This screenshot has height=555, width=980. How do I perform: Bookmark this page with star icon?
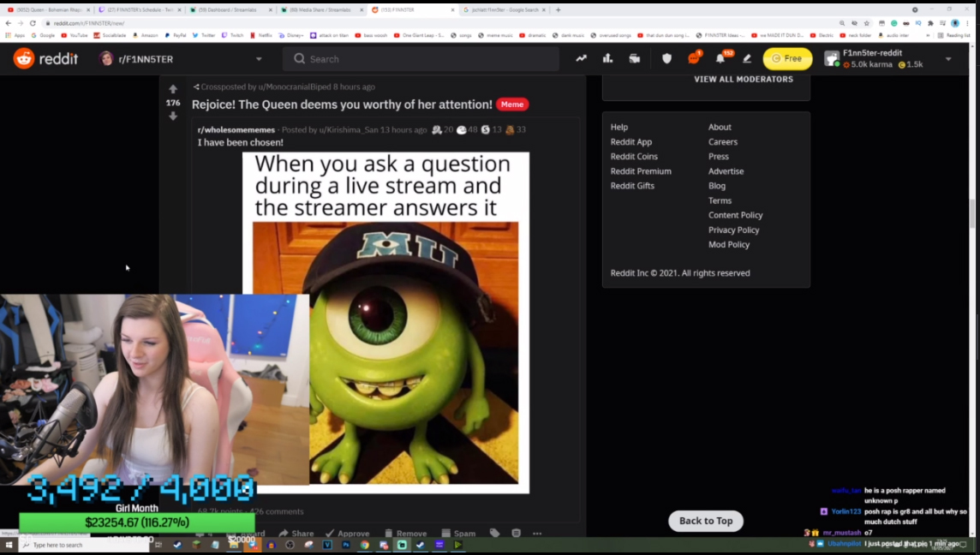click(867, 23)
